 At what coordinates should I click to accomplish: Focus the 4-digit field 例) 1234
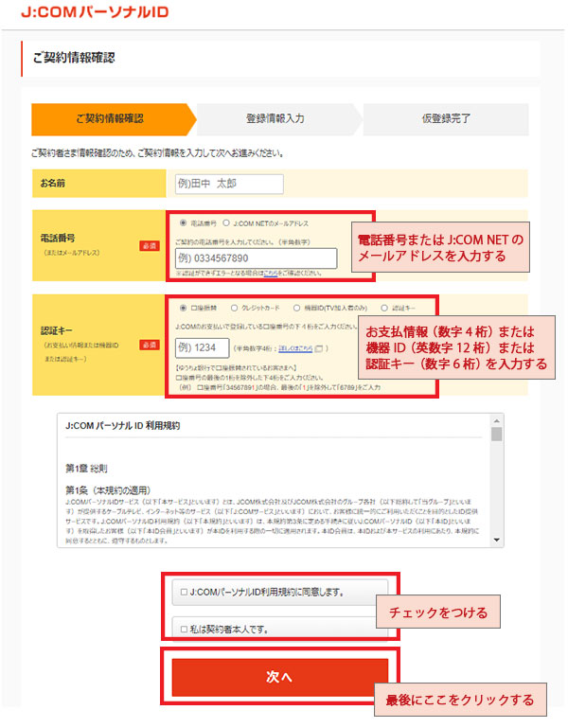click(x=202, y=347)
